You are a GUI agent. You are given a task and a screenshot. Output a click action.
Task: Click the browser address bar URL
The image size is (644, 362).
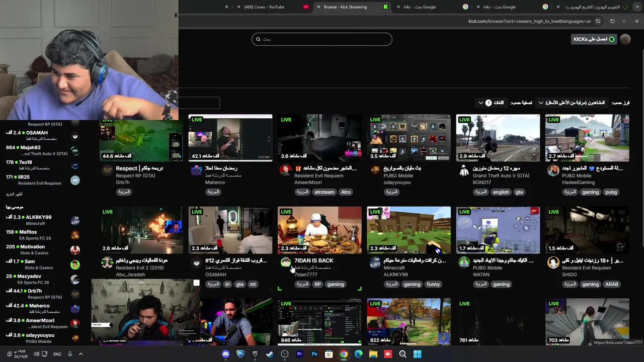529,21
